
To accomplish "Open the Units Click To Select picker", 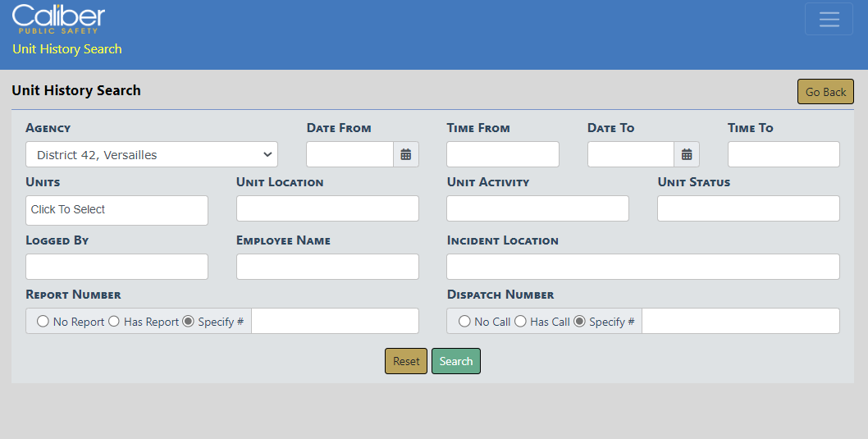I will (116, 210).
